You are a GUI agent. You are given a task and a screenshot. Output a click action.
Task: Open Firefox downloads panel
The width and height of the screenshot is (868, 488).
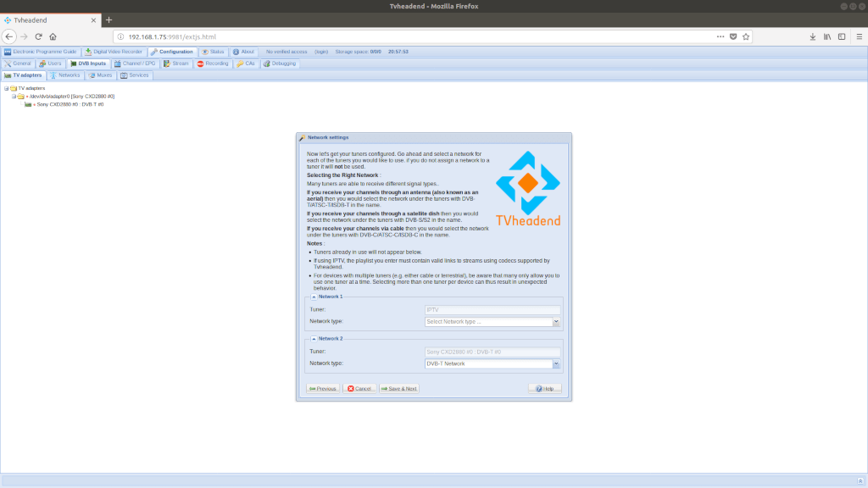813,36
